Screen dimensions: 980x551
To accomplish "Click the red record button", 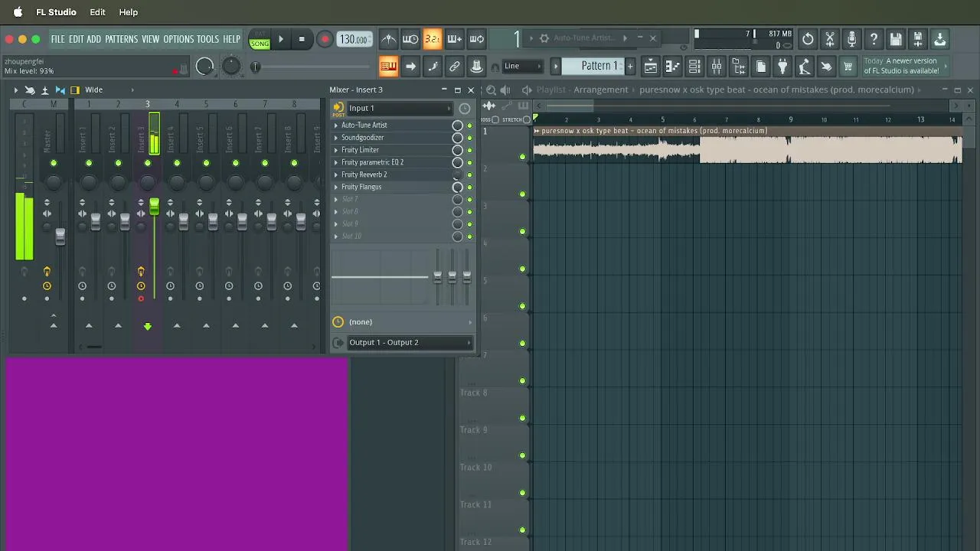I will point(325,39).
